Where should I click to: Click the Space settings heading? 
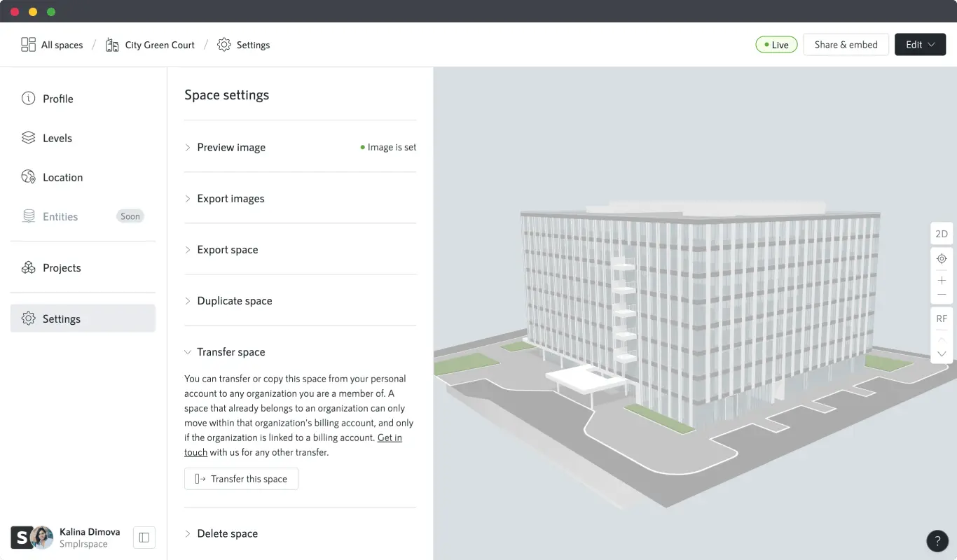(x=226, y=95)
